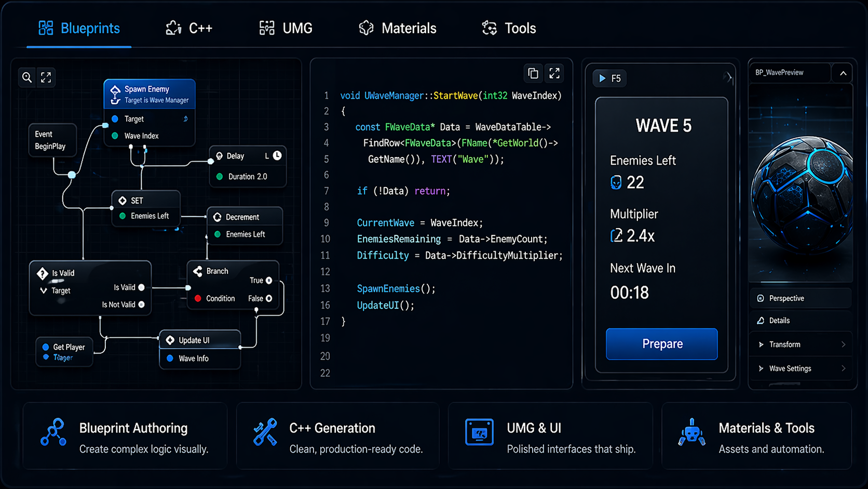Click the UMG tab icon

pos(267,28)
